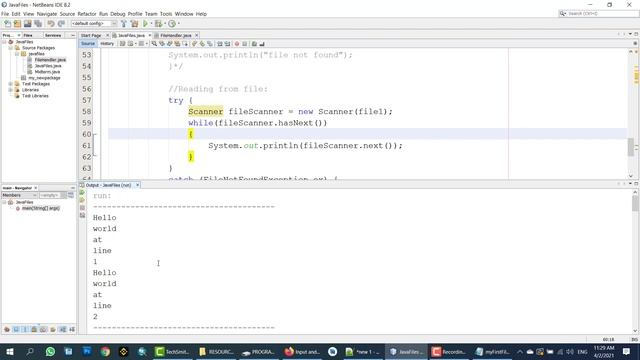Click the Debug Project icon
Viewport: 640px width, 360px height.
click(x=158, y=24)
